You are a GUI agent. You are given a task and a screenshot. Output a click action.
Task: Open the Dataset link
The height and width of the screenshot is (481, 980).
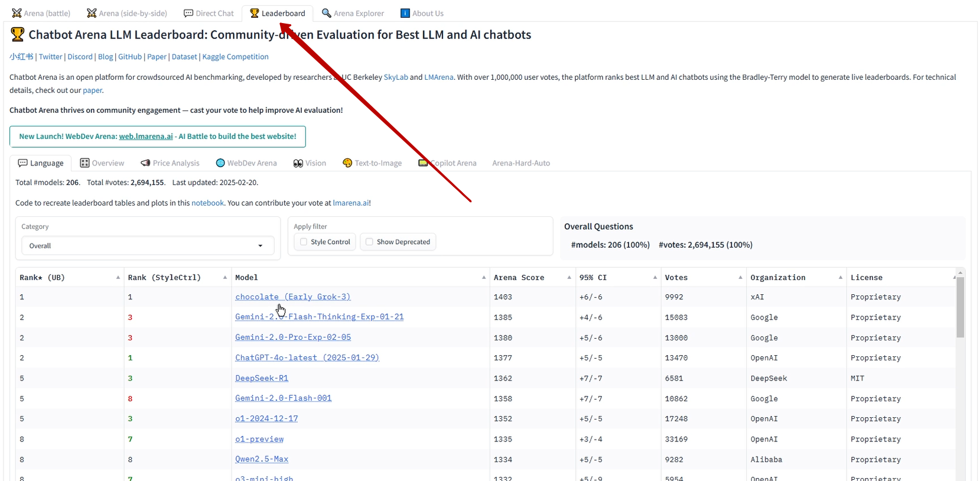point(184,57)
